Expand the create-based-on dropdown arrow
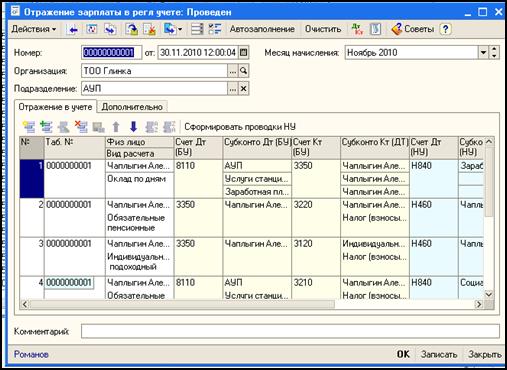This screenshot has height=370, width=507. 180,29
